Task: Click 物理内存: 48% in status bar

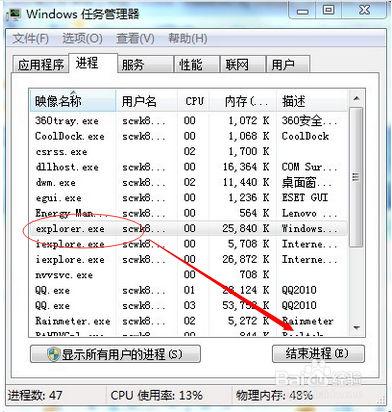Action: [274, 396]
